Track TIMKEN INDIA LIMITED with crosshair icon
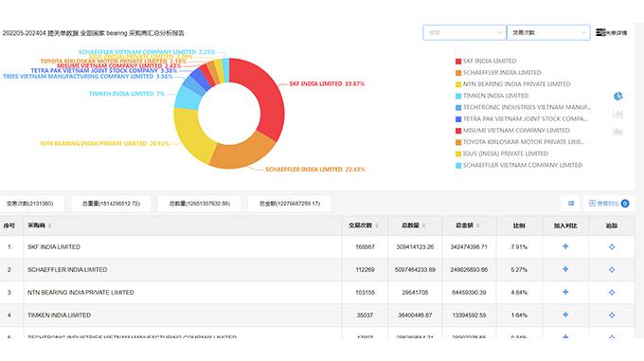The width and height of the screenshot is (644, 361). pyautogui.click(x=612, y=315)
